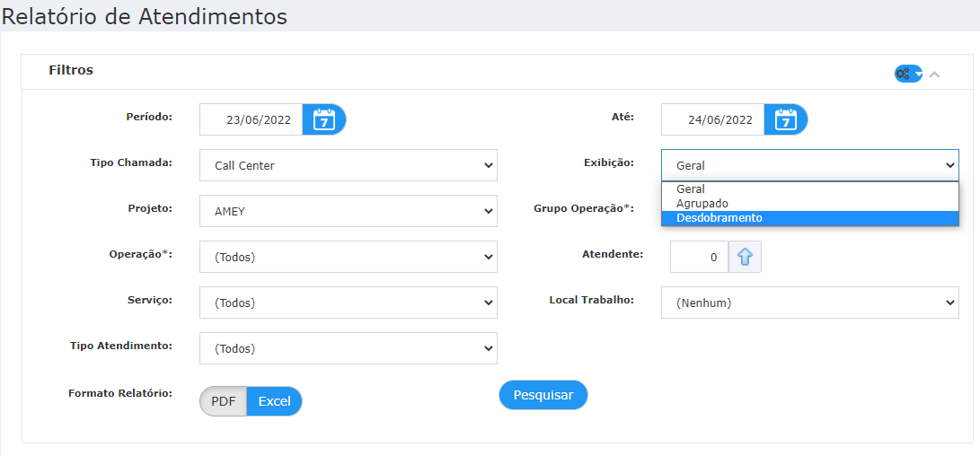The width and height of the screenshot is (980, 456).
Task: Open the gears settings icon in Filtros header
Action: pyautogui.click(x=908, y=74)
